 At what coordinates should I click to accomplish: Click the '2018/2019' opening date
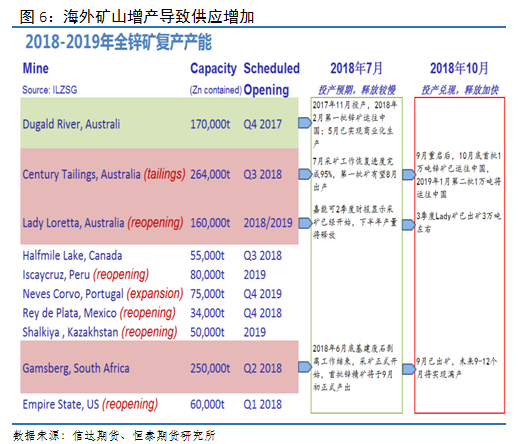268,223
